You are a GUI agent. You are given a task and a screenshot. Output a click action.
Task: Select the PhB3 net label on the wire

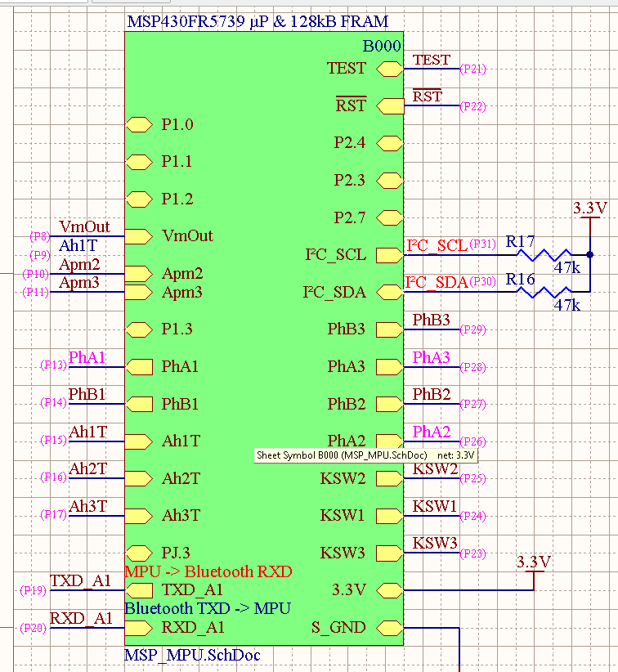[x=431, y=320]
